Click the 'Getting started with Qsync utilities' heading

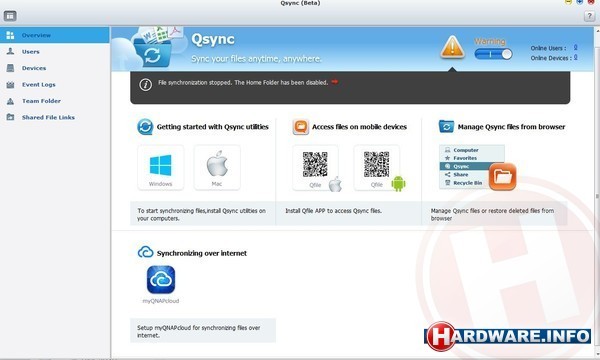tap(213, 127)
